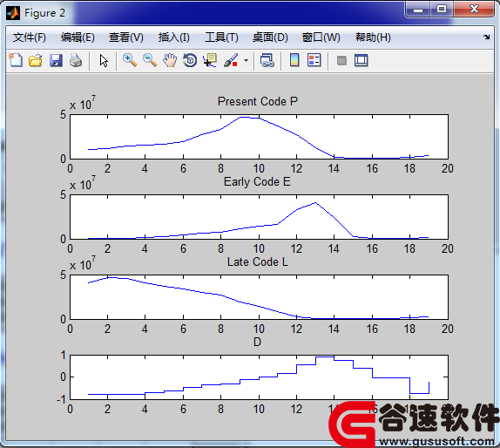
Task: Activate the Zoom Out magnifier tool
Action: [150, 60]
